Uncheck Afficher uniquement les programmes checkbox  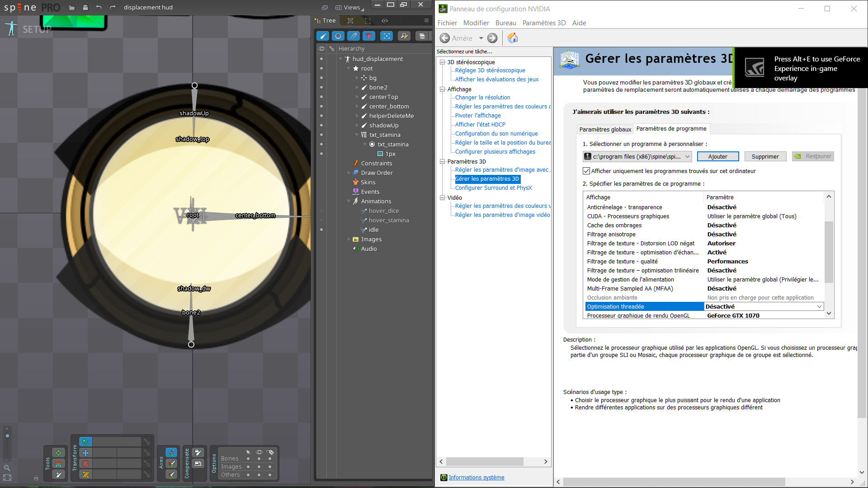(586, 171)
